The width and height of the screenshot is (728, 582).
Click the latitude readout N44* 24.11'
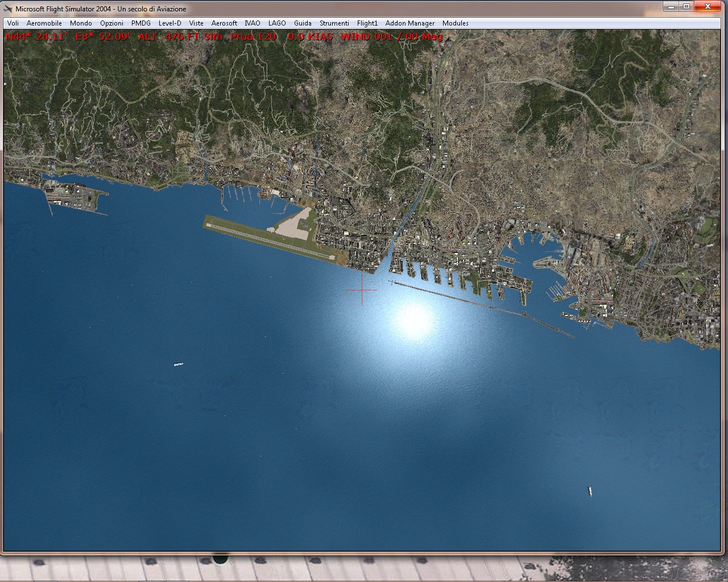[37, 37]
